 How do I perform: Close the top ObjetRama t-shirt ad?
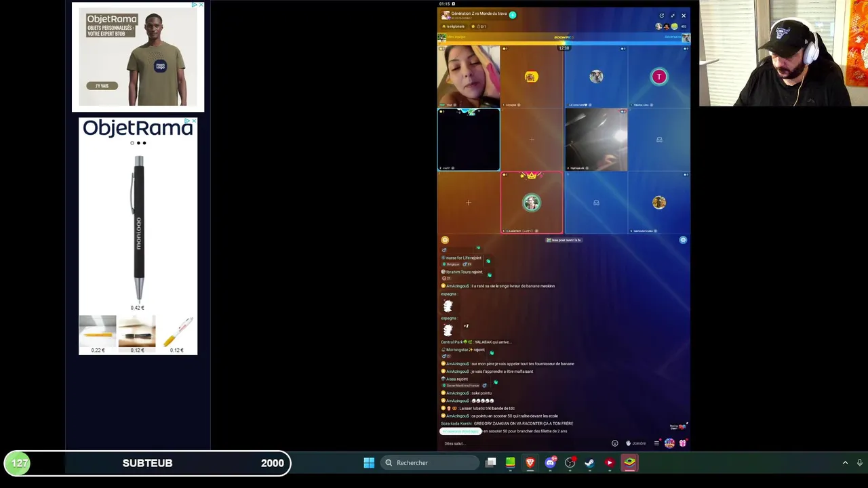pos(201,5)
